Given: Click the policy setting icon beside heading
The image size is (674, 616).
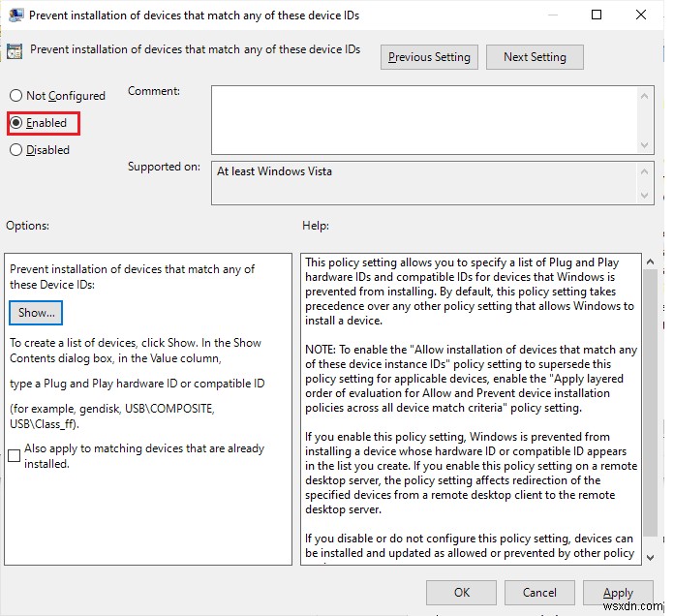Looking at the screenshot, I should tap(15, 51).
